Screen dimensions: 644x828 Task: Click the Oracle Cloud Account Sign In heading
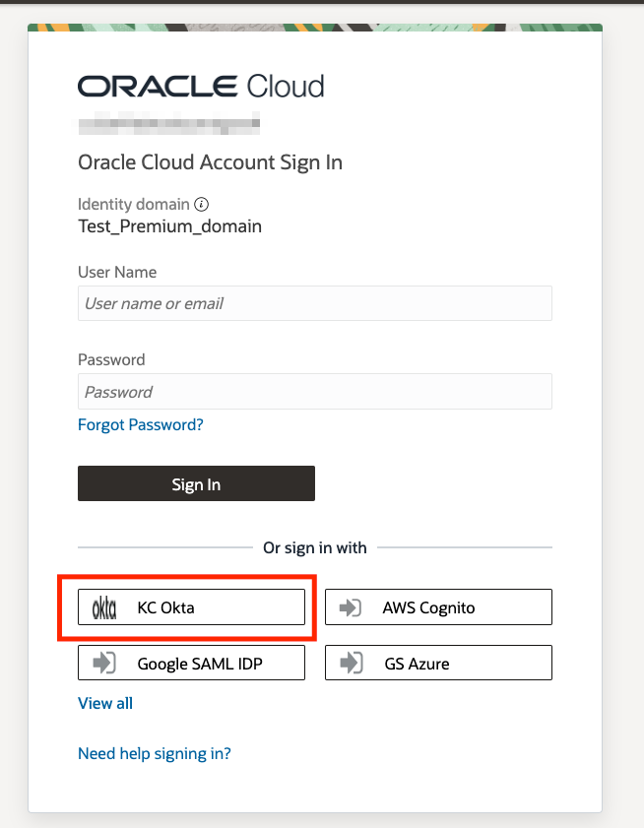[x=210, y=161]
